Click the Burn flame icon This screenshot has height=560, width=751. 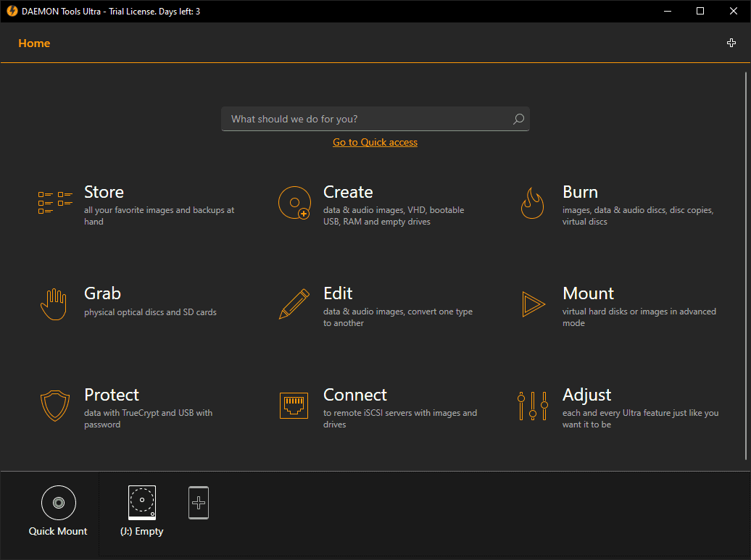click(532, 203)
